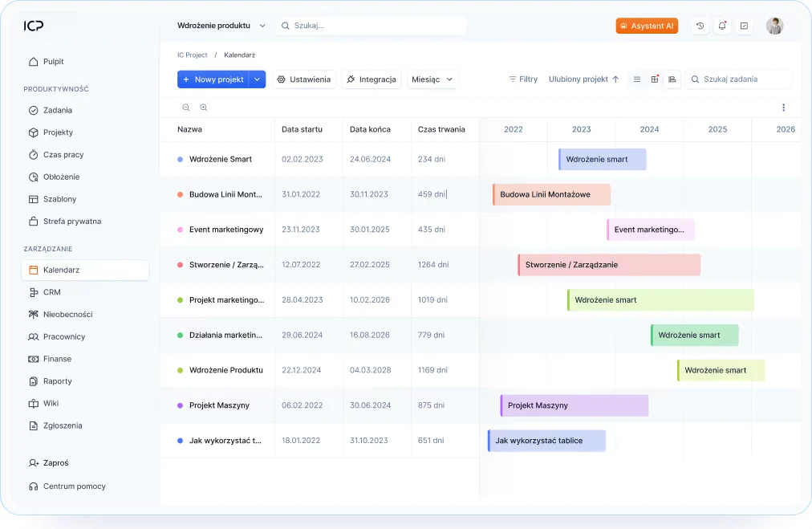Screen dimensions: 812x529
Task: Click the Finanse money icon
Action: tap(34, 359)
